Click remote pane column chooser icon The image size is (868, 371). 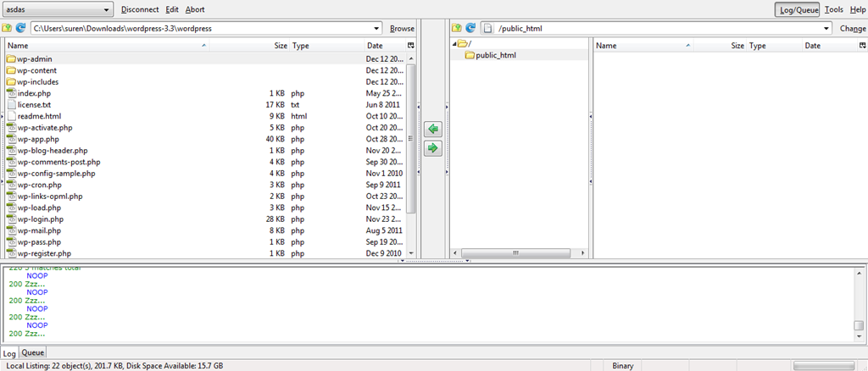[860, 46]
